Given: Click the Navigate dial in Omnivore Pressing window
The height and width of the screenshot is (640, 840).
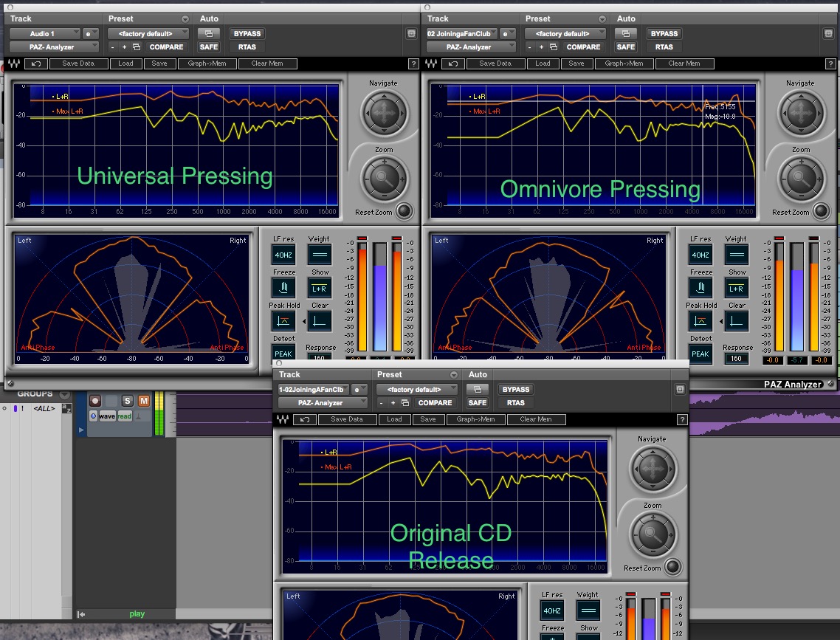Looking at the screenshot, I should 801,114.
